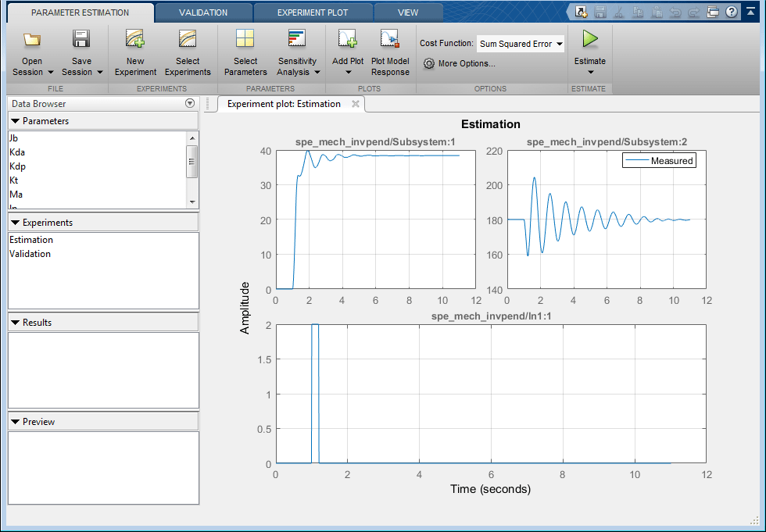Select parameter Jb in the list
Viewport: 766px width, 532px height.
[98, 138]
